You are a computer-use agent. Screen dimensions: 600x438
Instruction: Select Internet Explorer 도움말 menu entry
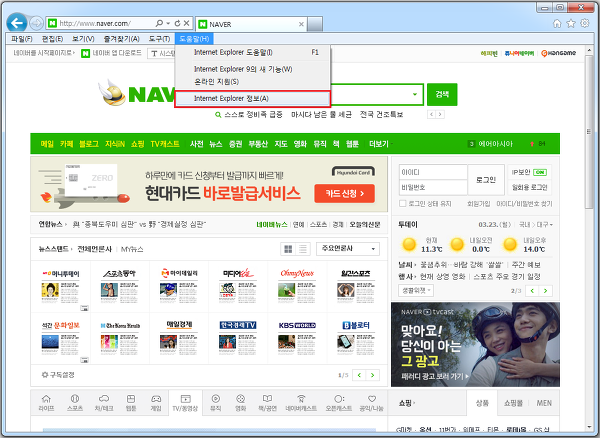click(x=253, y=52)
